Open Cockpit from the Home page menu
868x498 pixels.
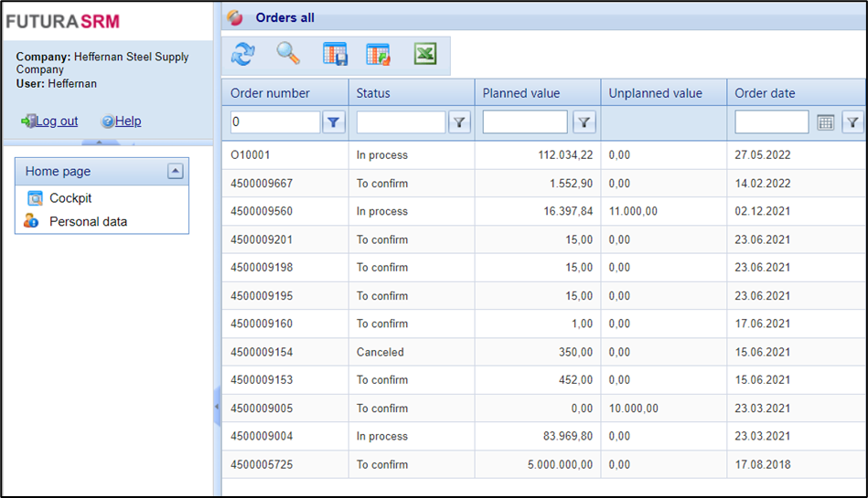(x=70, y=198)
